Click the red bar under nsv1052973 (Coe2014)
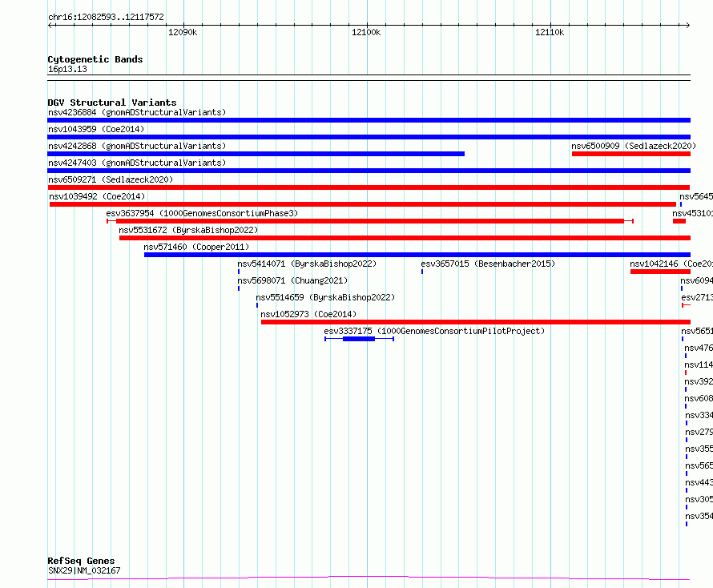Screen dimensions: 713x588 point(476,322)
